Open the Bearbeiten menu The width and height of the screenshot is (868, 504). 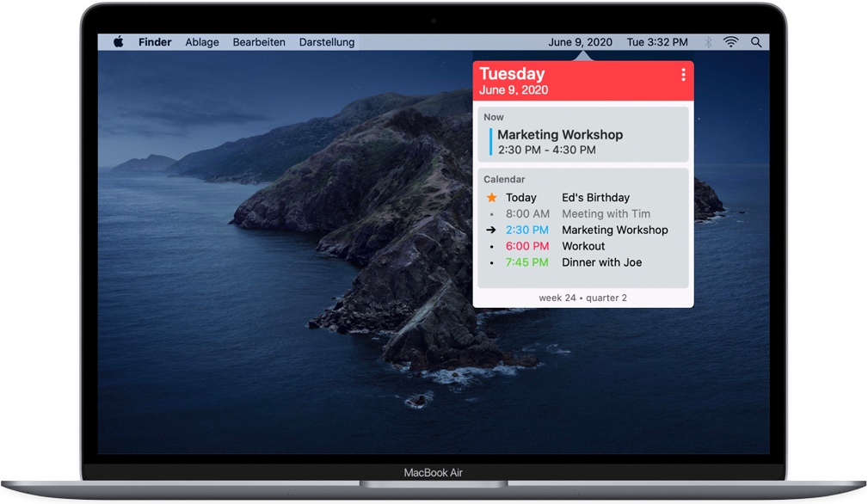coord(259,42)
